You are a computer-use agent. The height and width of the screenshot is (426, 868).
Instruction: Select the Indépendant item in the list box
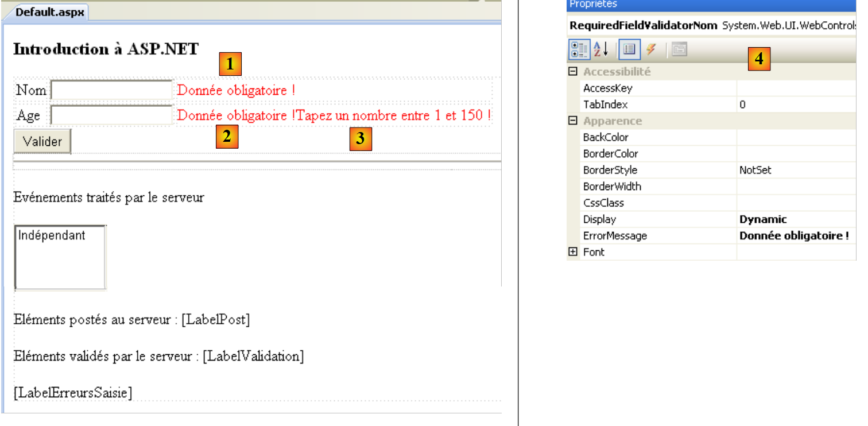point(52,235)
